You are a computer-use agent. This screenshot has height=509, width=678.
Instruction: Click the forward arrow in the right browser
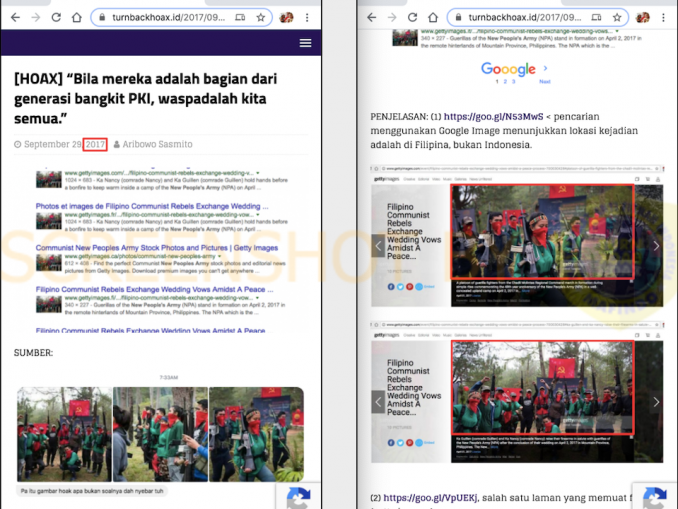[x=392, y=17]
